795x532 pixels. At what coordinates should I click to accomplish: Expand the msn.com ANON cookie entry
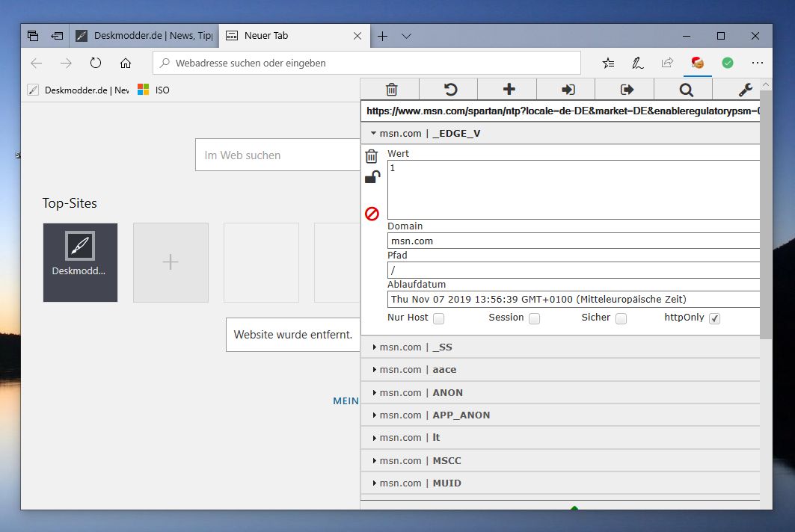(x=559, y=393)
